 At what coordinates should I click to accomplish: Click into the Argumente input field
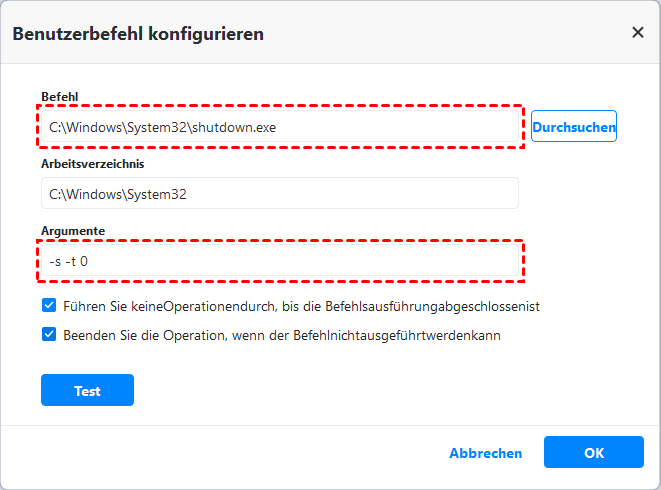[280, 261]
